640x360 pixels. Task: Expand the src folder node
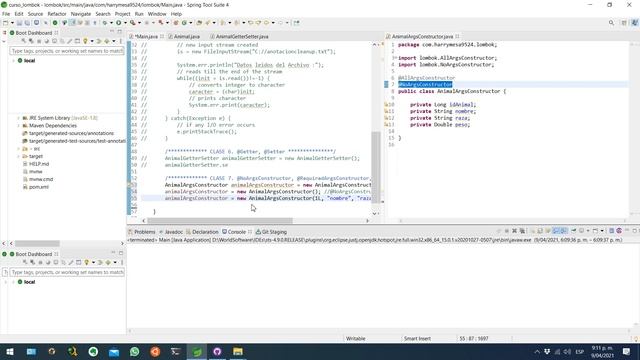(x=18, y=149)
